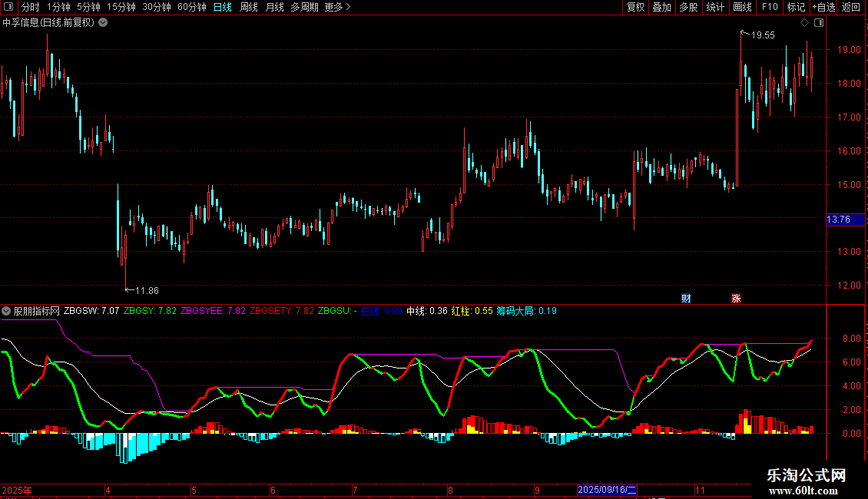This screenshot has height=499, width=868.
Task: Click the 2025年 label on time axis
Action: click(x=17, y=491)
